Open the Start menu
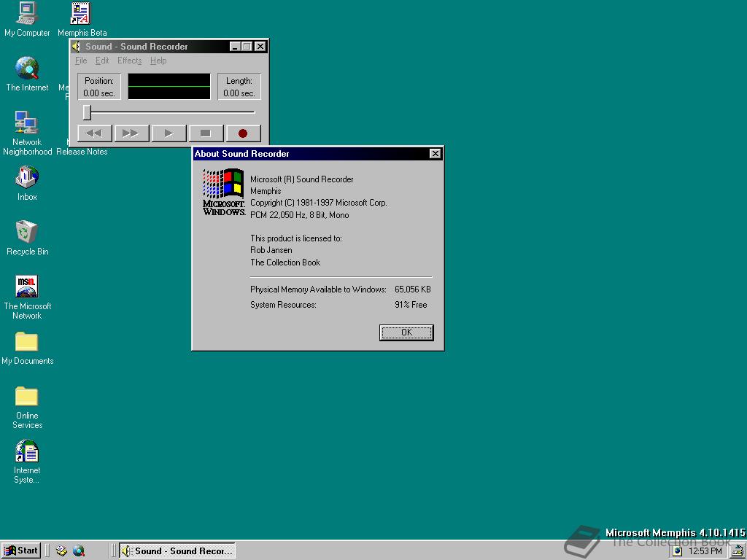The image size is (747, 560). coord(20,551)
